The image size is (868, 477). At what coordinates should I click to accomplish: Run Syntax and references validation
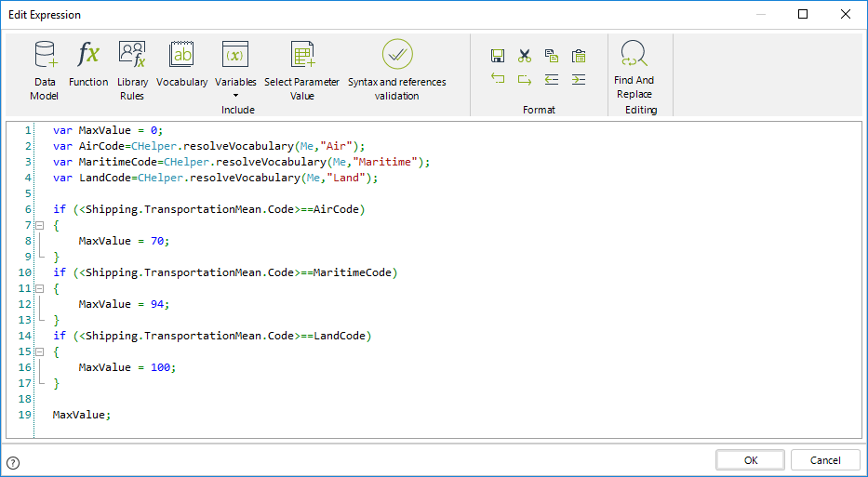tap(397, 71)
